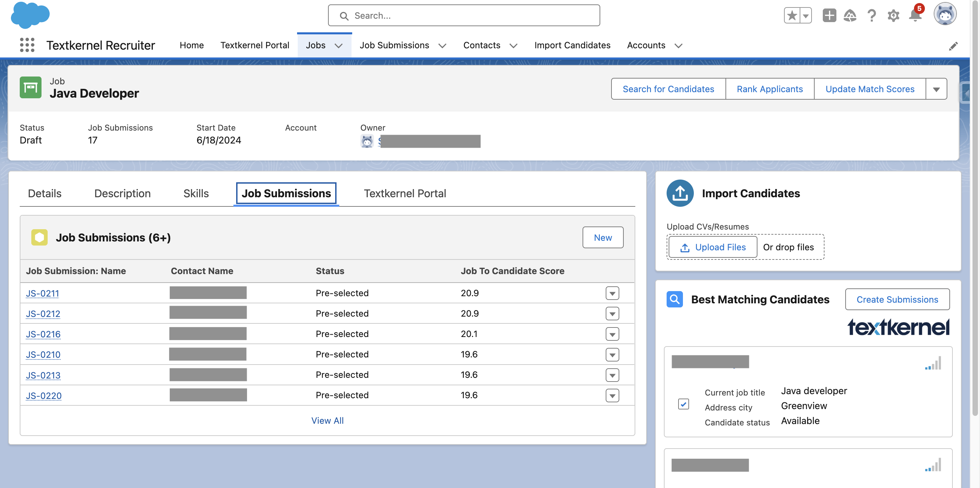Open row actions menu for JS-0213
980x488 pixels.
point(612,375)
